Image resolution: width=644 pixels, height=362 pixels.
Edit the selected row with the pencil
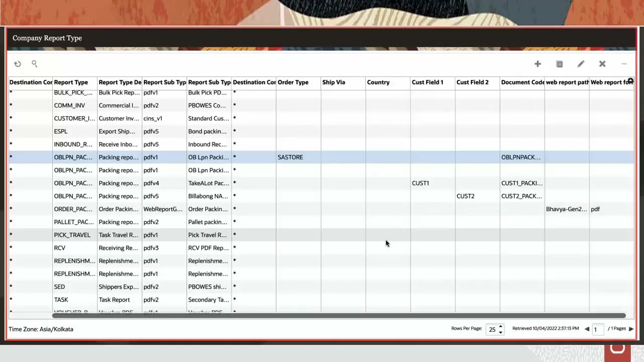tap(581, 64)
